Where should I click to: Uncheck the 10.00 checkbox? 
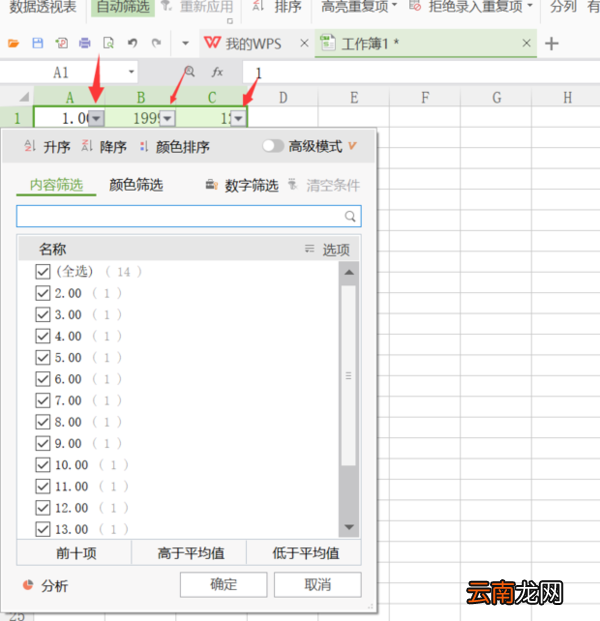coord(42,465)
